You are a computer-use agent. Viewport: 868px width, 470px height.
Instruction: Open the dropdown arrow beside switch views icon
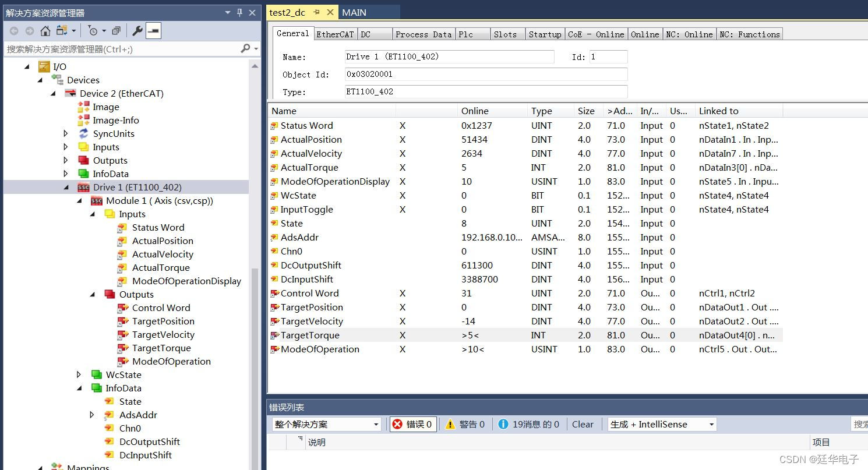point(73,31)
